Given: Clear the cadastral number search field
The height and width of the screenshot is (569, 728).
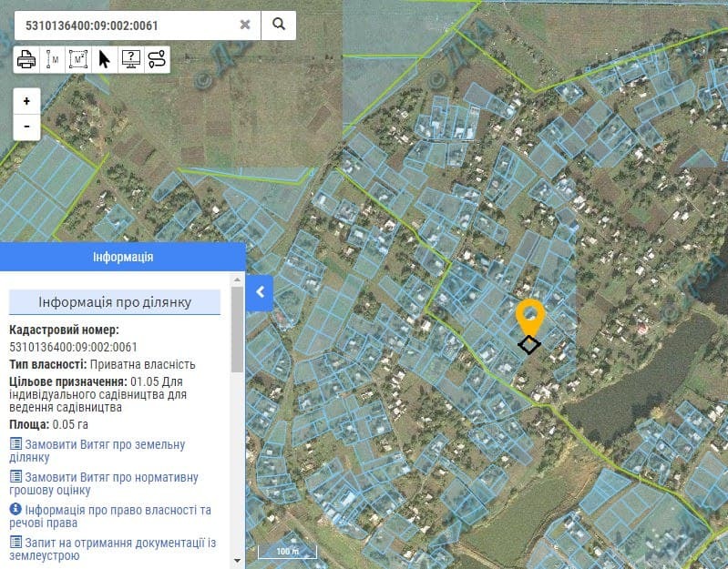Looking at the screenshot, I should pos(245,25).
